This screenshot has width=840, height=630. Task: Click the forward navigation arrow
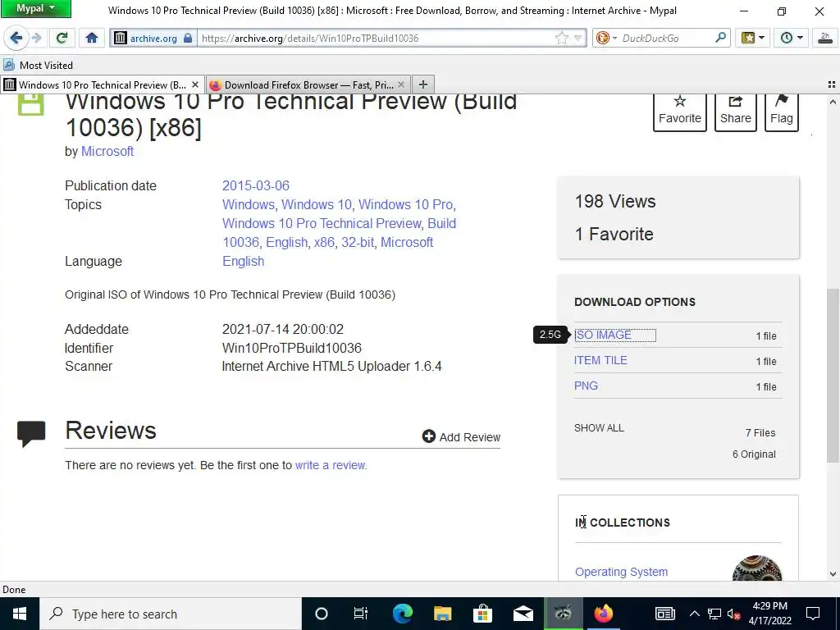36,38
